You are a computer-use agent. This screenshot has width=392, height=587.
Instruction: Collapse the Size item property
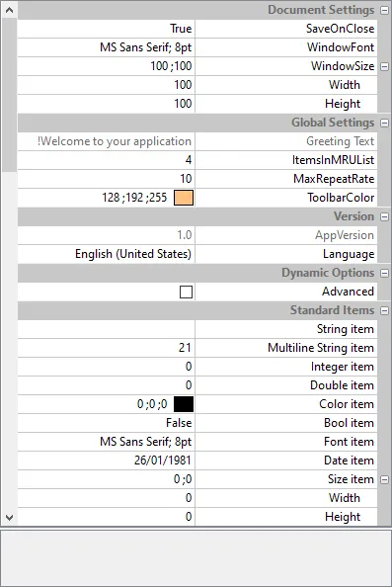(384, 479)
